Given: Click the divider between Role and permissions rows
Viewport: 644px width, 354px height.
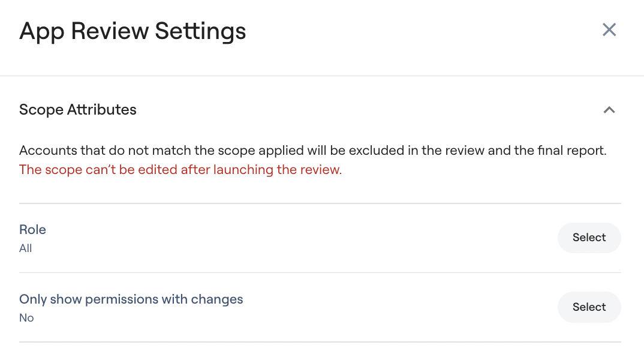Looking at the screenshot, I should coord(320,272).
